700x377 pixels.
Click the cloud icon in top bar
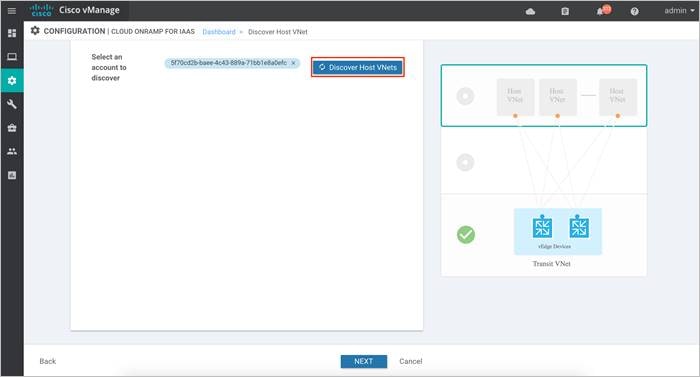(x=530, y=11)
